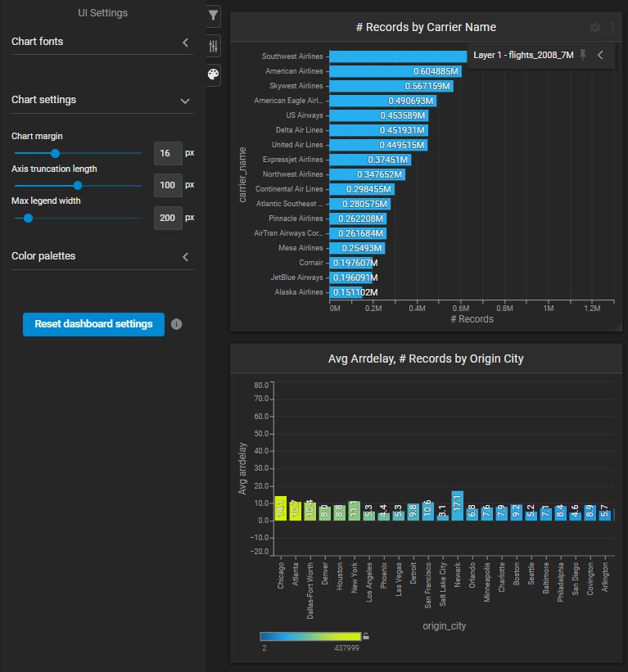Click Reset dashboard settings button
Viewport: 628px width, 672px height.
93,324
